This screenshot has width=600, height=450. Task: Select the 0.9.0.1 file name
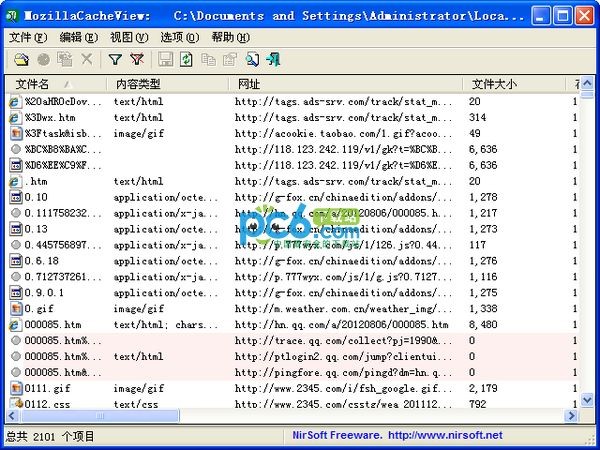click(x=44, y=293)
